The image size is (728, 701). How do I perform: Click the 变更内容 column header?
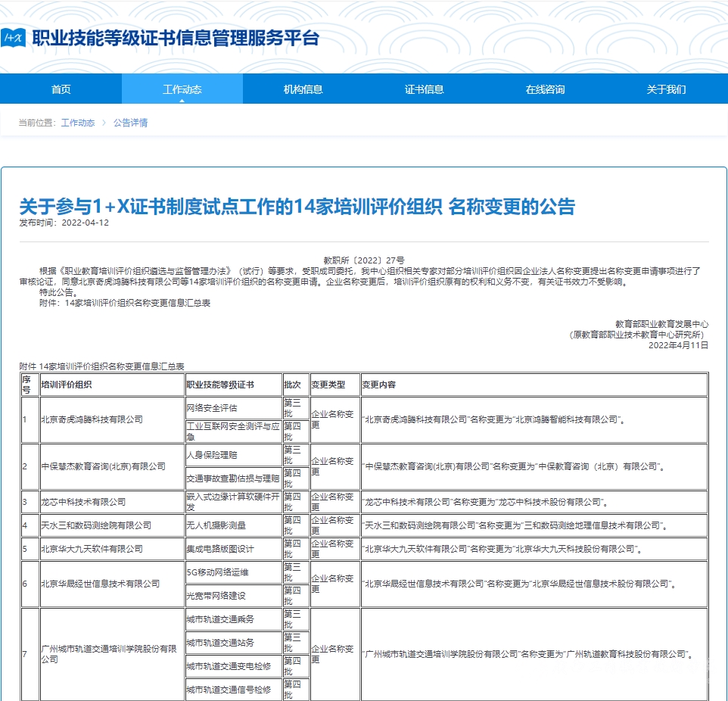click(534, 385)
